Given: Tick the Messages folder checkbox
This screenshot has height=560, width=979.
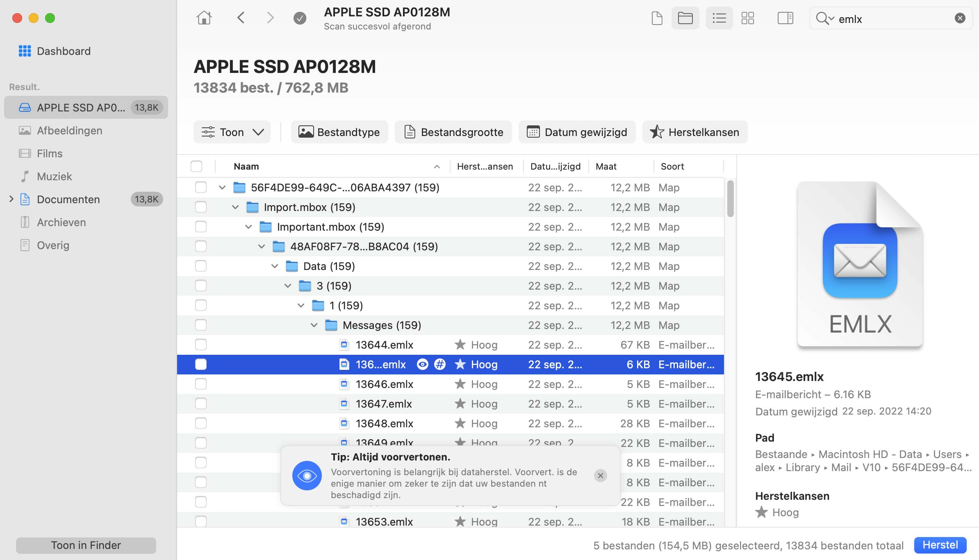Looking at the screenshot, I should pos(200,325).
